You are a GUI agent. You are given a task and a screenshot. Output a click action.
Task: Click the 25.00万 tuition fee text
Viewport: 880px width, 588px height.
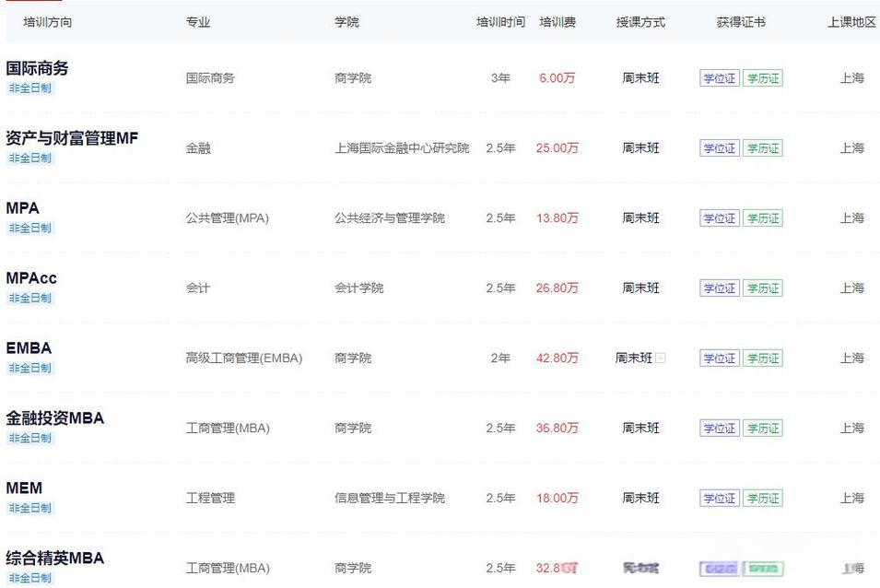557,148
